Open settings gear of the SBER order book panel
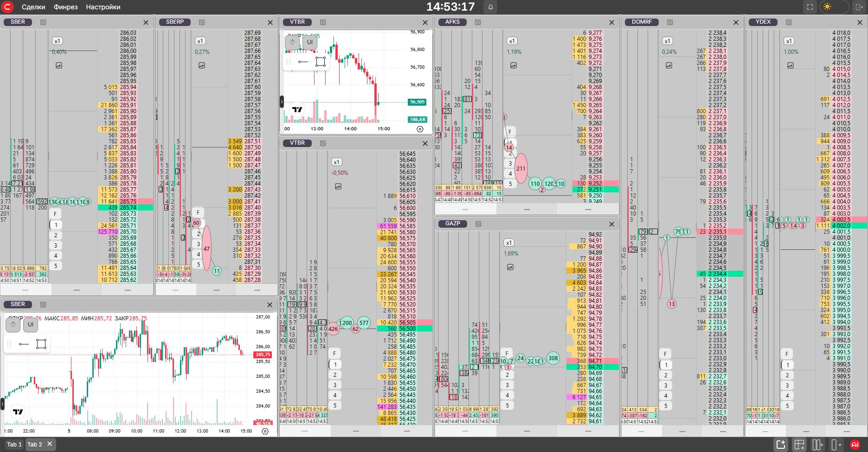 pyautogui.click(x=43, y=22)
